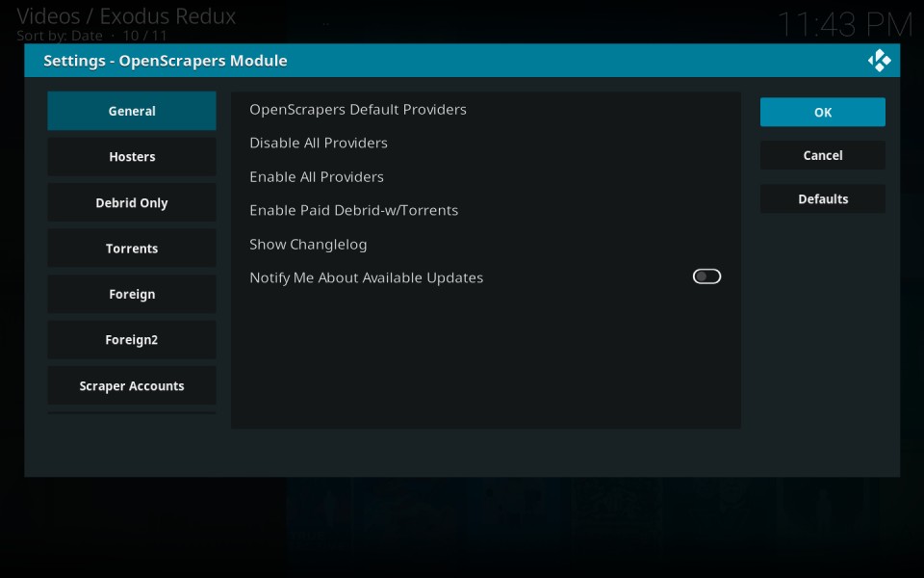Open Show Changelog
Viewport: 924px width, 578px height.
485,244
